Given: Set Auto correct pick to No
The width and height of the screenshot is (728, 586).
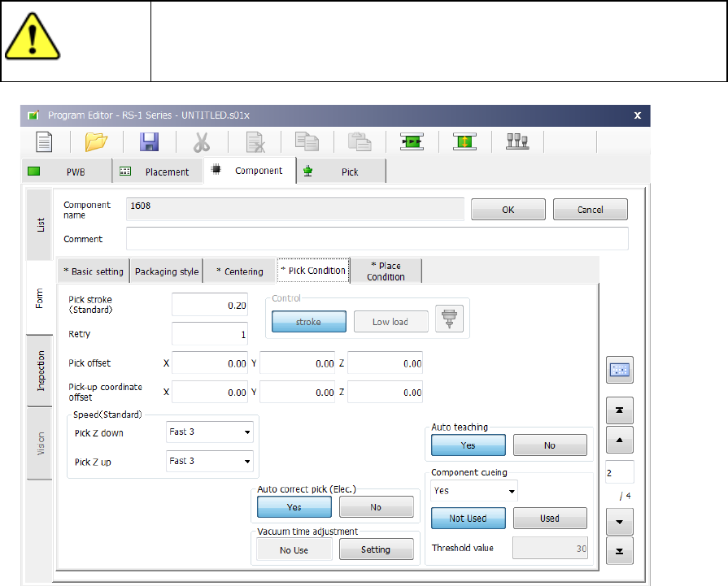Looking at the screenshot, I should point(376,507).
